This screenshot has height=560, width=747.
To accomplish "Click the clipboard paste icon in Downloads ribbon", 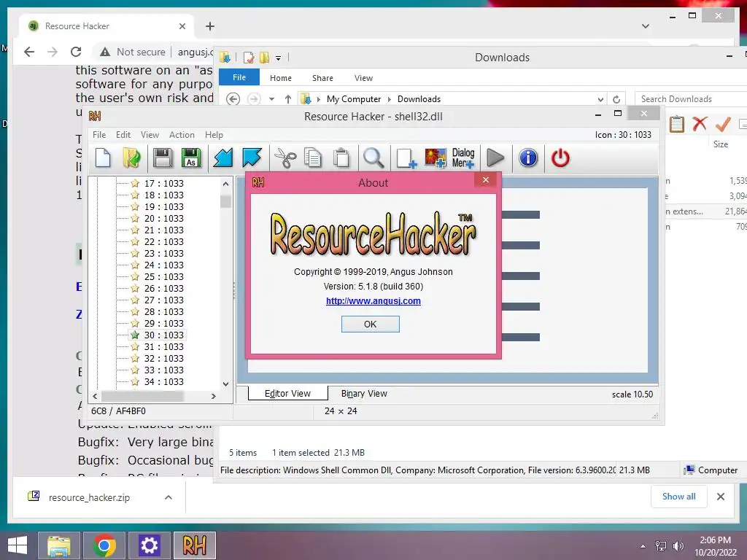I will (677, 124).
